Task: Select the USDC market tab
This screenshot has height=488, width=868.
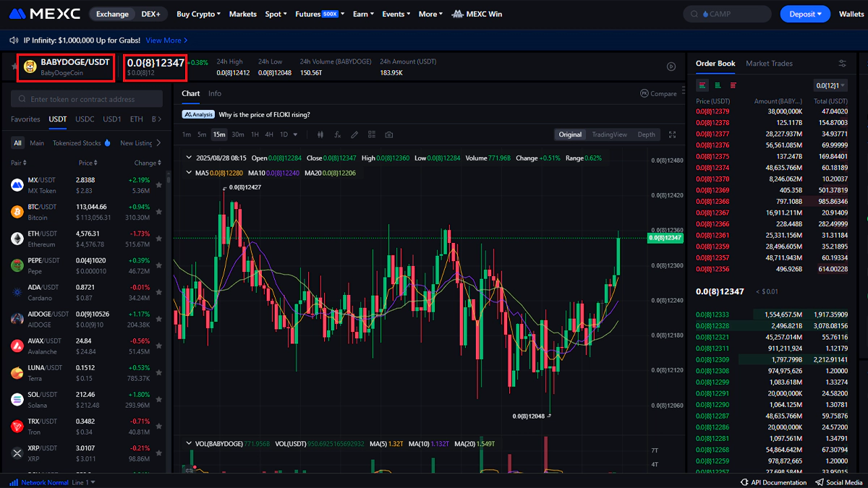Action: point(85,119)
